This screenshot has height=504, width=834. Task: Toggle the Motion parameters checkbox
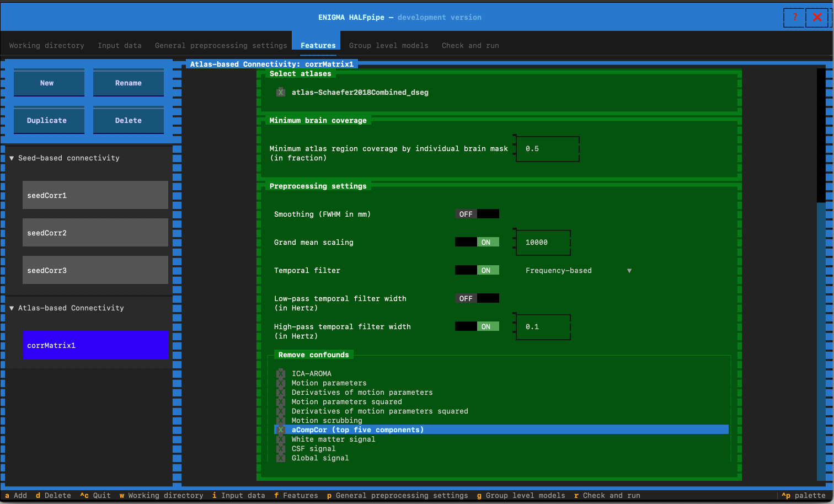(x=281, y=383)
